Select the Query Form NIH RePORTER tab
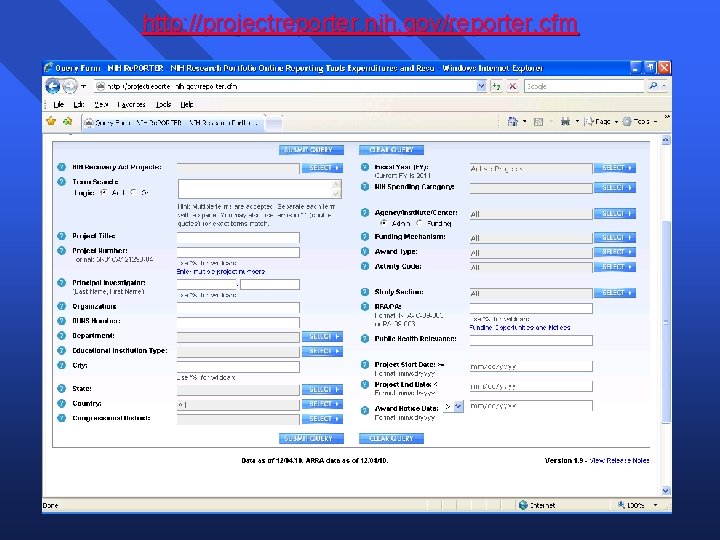 click(x=174, y=123)
